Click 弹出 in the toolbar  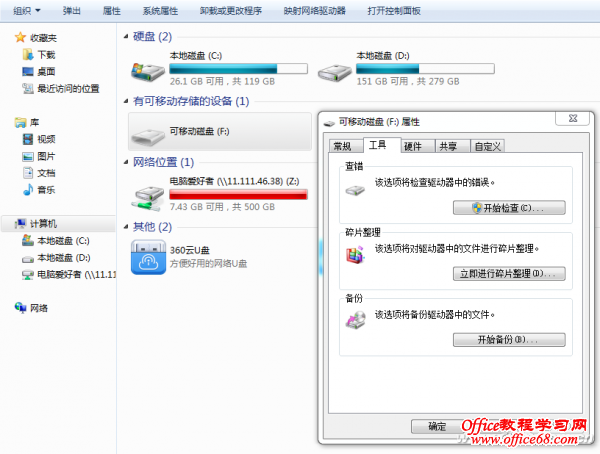click(72, 11)
